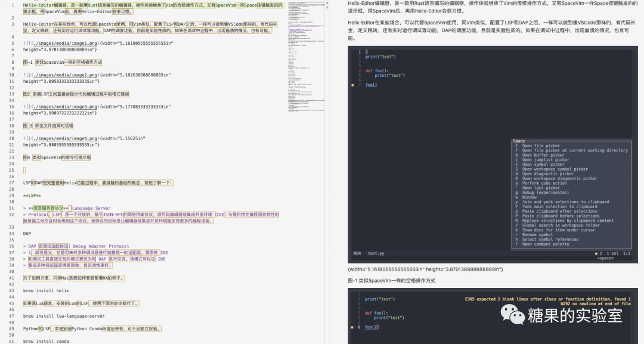
Task: Click source line 'Python的LSP，本地安装Python Conda...'
Action: [x=92, y=328]
